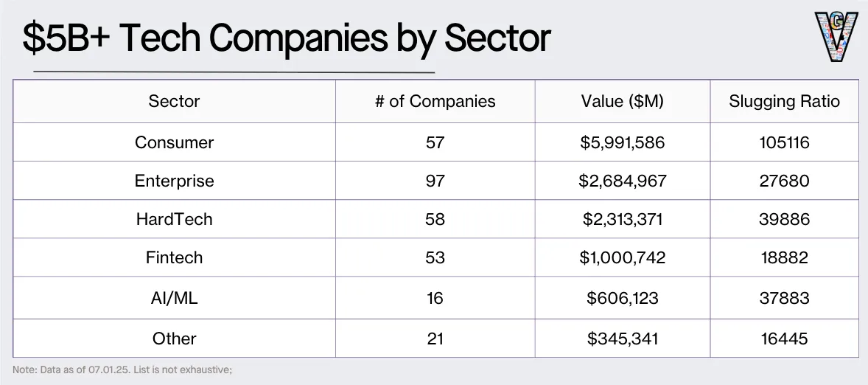
Task: Click the 18882 slugging ratio cell
Action: coord(784,257)
